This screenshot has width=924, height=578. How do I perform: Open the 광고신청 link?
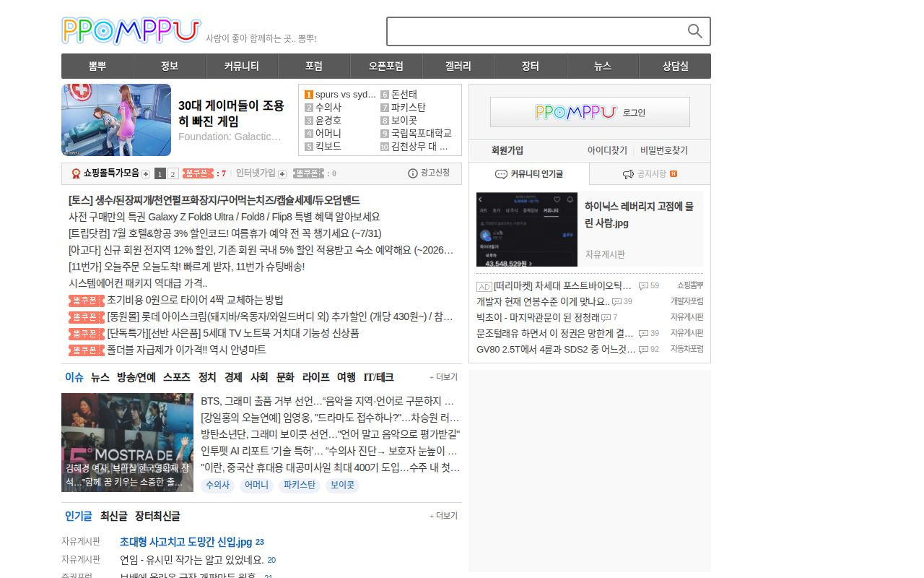point(435,173)
